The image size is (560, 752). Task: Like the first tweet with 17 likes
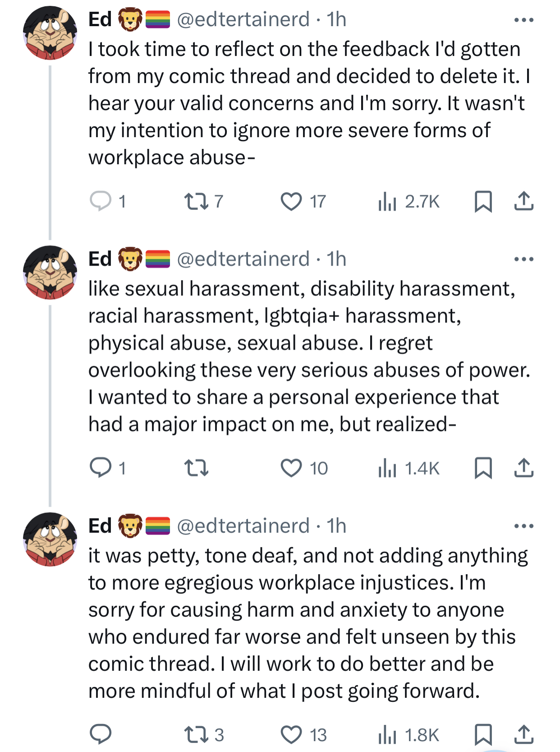291,201
